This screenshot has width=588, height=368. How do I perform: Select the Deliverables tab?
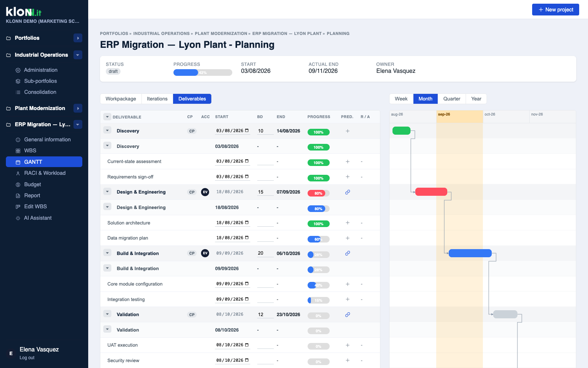pyautogui.click(x=192, y=99)
